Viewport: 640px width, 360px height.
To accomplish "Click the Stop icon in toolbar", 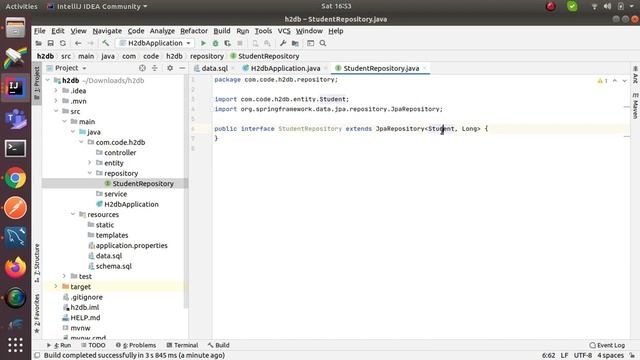I will pos(240,43).
